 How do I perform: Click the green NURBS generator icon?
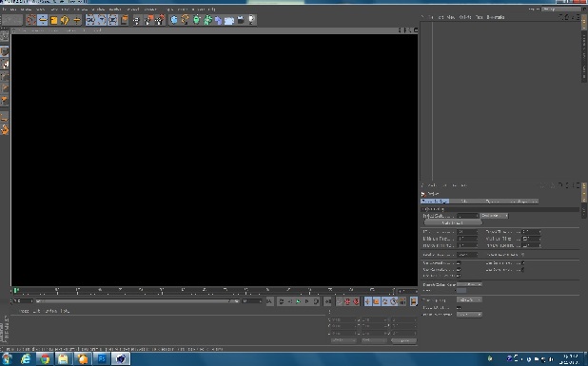coord(196,20)
